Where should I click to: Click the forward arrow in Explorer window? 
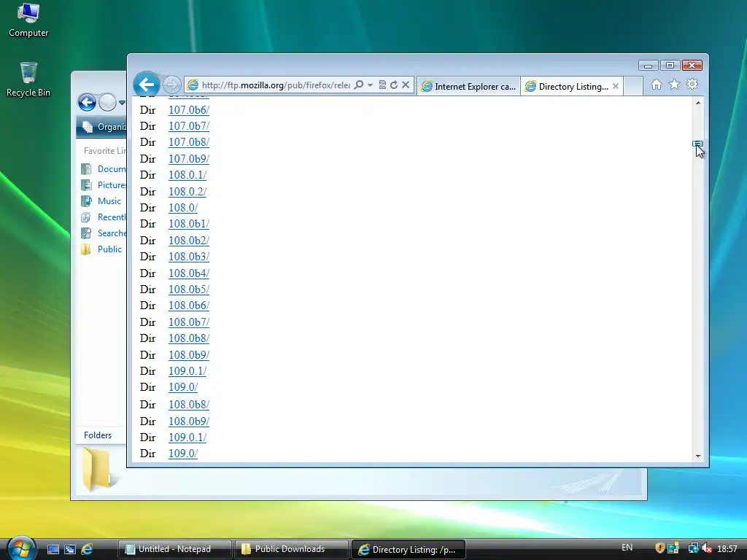108,102
